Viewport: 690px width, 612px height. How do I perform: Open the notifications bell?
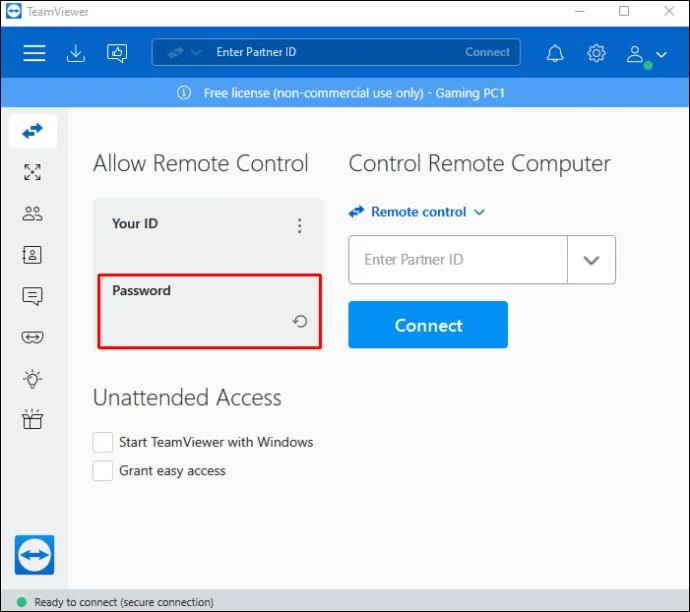coord(555,53)
